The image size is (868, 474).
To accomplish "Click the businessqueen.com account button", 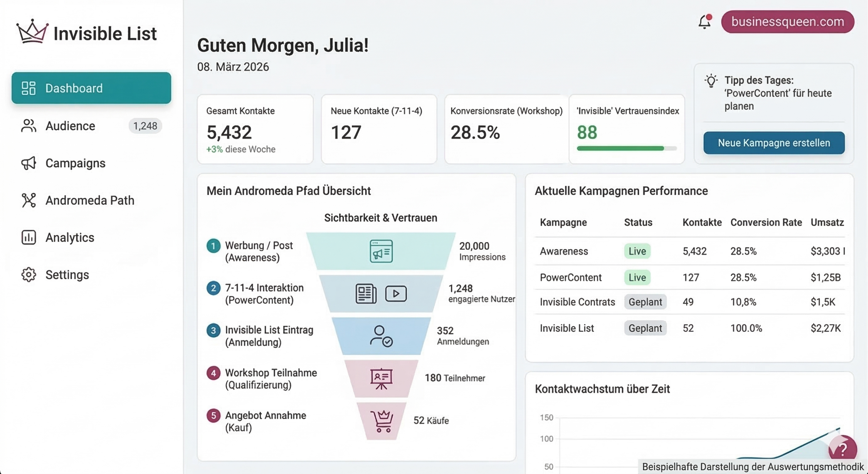I will point(787,22).
